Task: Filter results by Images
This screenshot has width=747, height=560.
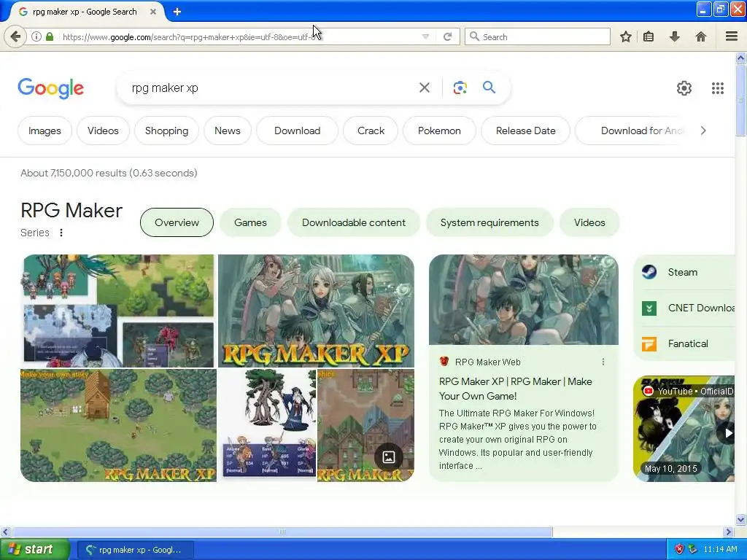Action: click(x=44, y=131)
